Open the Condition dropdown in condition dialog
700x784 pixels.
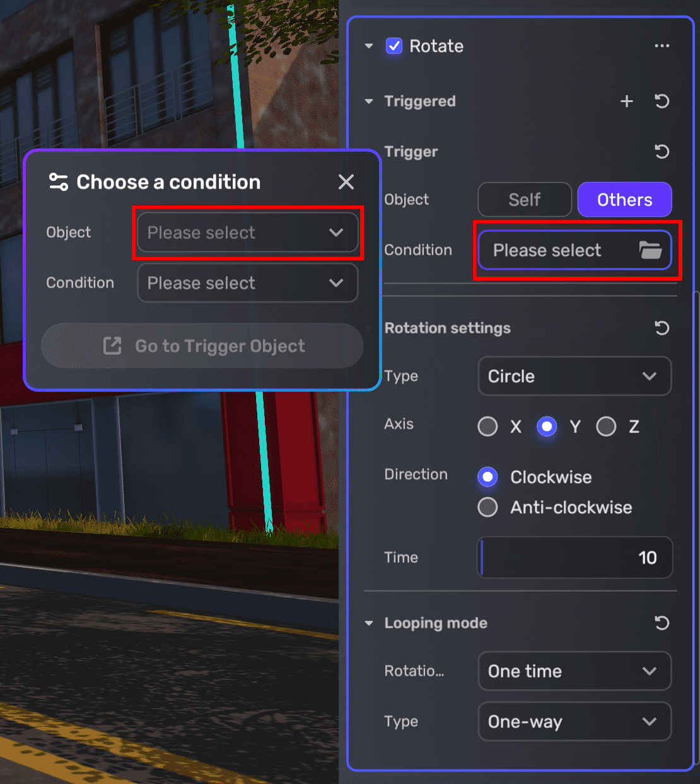[x=247, y=283]
